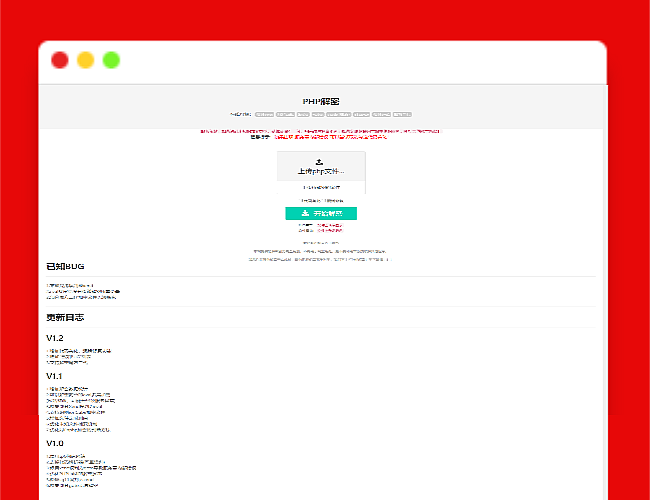This screenshot has height=500, width=650.
Task: Click the red warning notice under the header
Action: pyautogui.click(x=320, y=131)
